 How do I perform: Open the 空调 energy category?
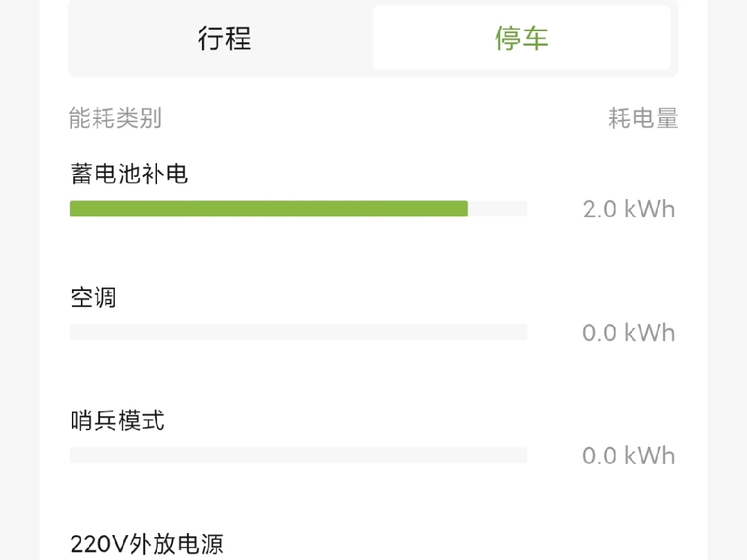tap(93, 297)
